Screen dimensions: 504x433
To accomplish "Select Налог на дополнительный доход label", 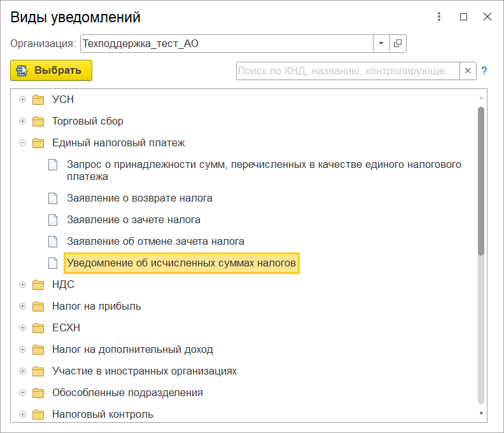I will (x=133, y=350).
